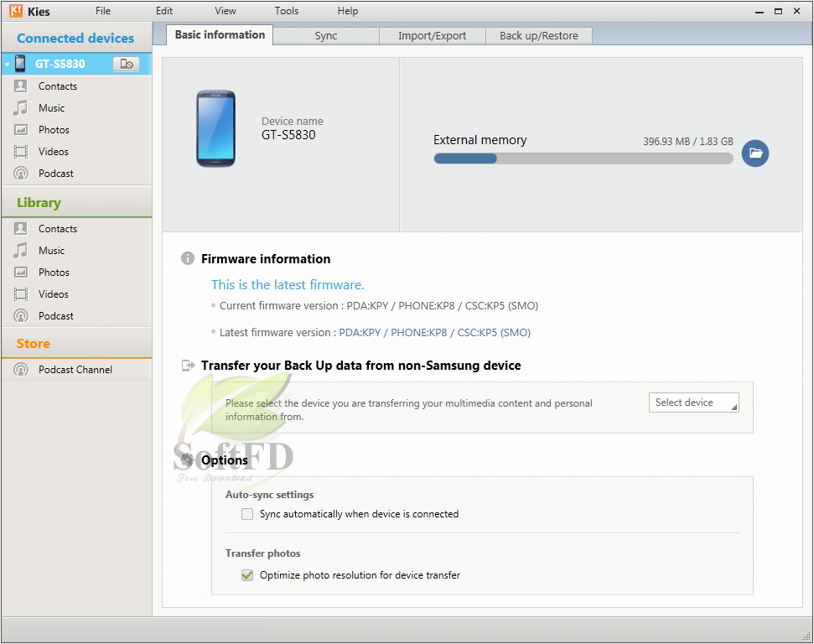Click the Samsung phone image thumbnail
The image size is (814, 644).
point(216,129)
